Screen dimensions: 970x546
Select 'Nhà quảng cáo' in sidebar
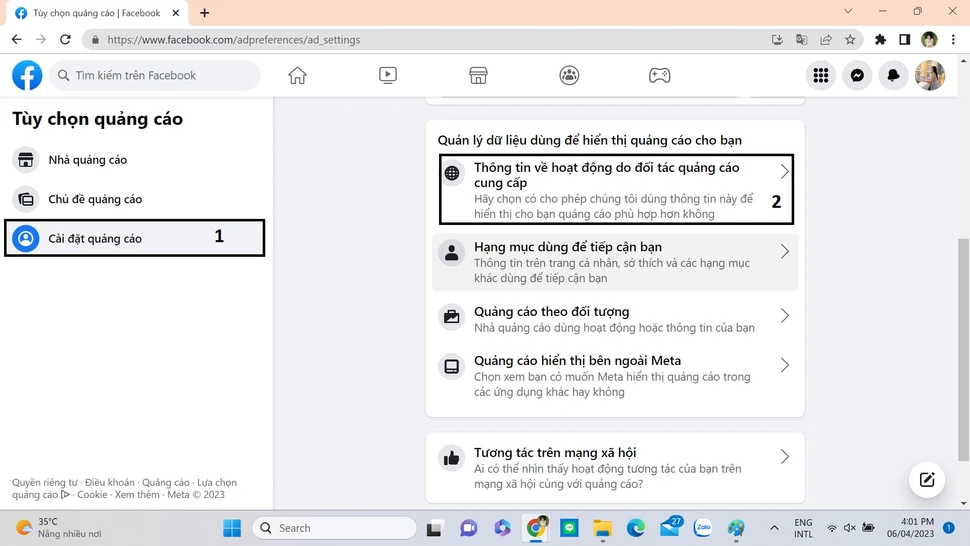pos(88,160)
